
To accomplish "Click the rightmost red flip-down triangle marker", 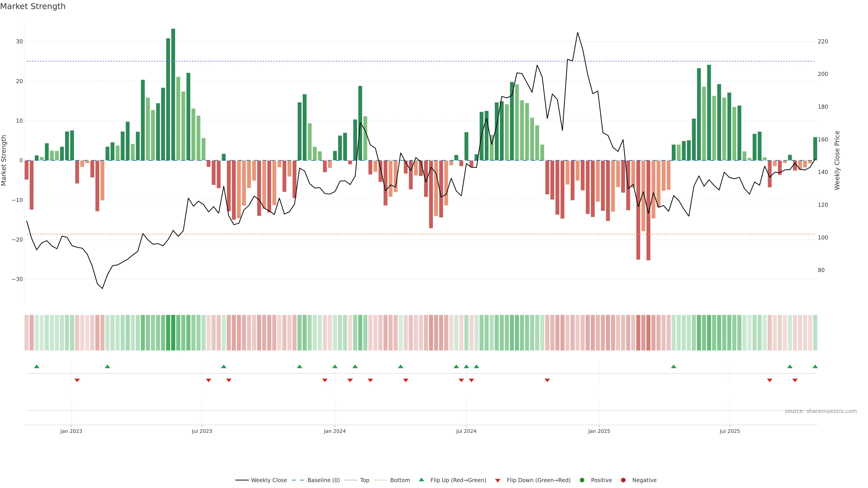I will [x=795, y=380].
